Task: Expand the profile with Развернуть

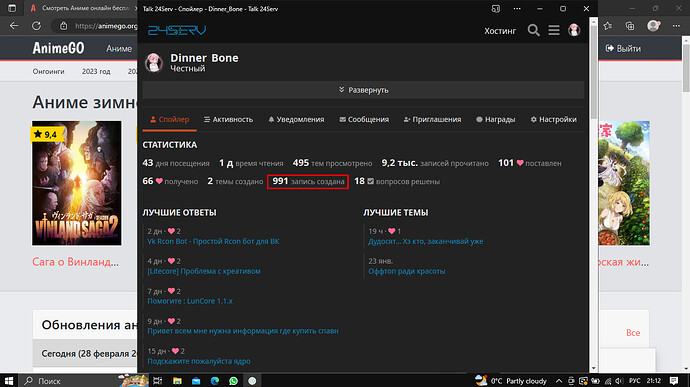Action: (x=363, y=90)
